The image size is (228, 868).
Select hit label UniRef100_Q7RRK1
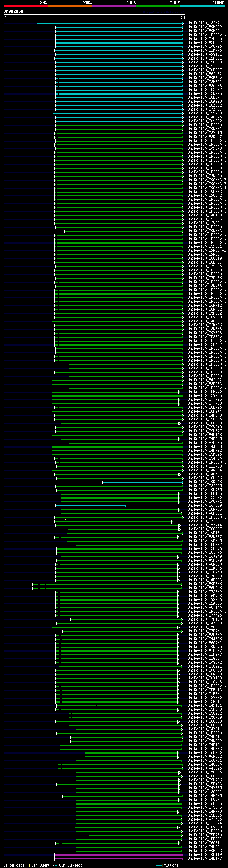(x=204, y=631)
